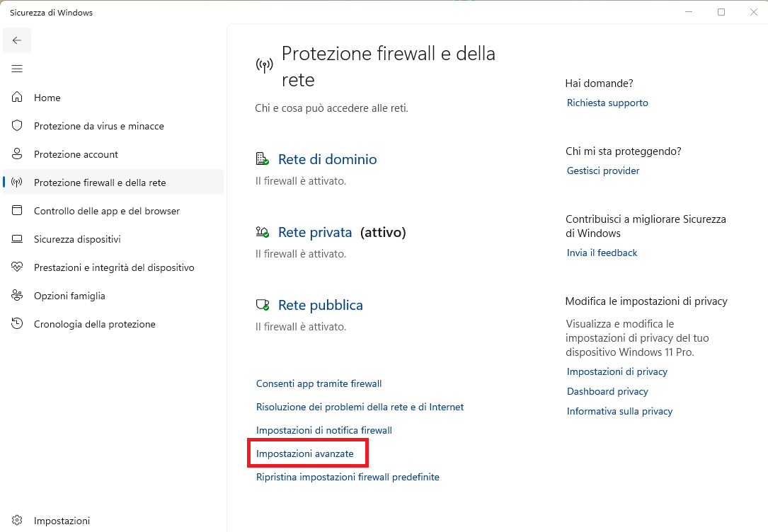Viewport: 768px width, 532px height.
Task: Click Richiesta supporto link
Action: coord(607,103)
